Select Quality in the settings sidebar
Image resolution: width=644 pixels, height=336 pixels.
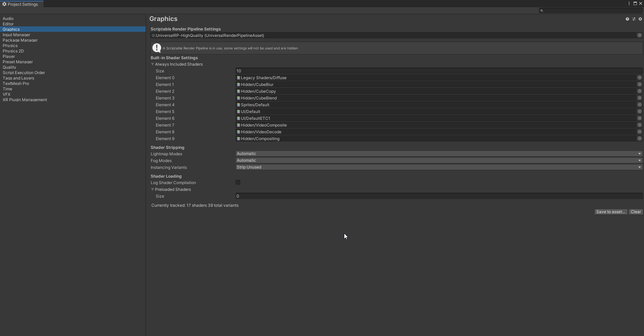[9, 67]
